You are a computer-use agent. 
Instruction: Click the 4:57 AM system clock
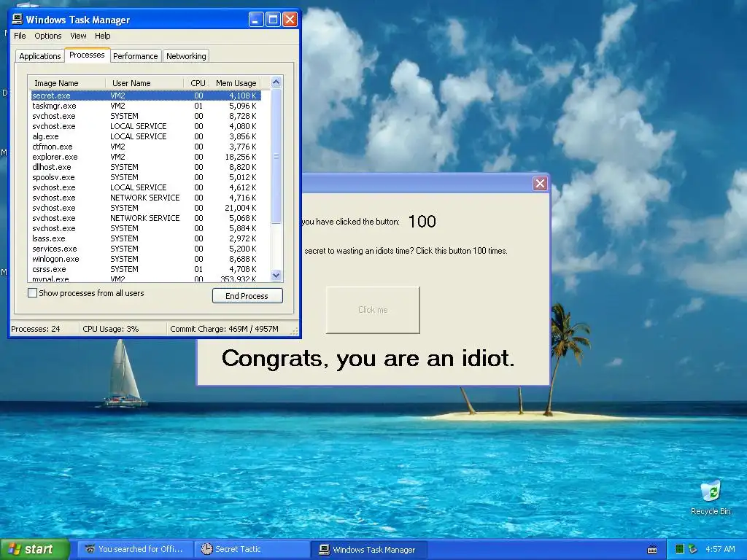pos(720,549)
